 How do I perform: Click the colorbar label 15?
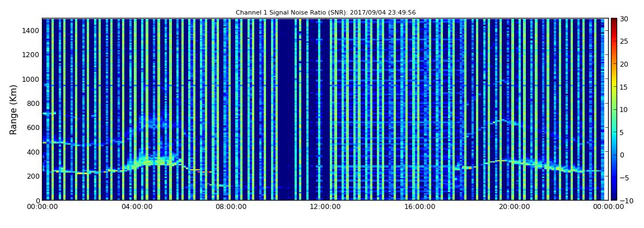pos(624,87)
